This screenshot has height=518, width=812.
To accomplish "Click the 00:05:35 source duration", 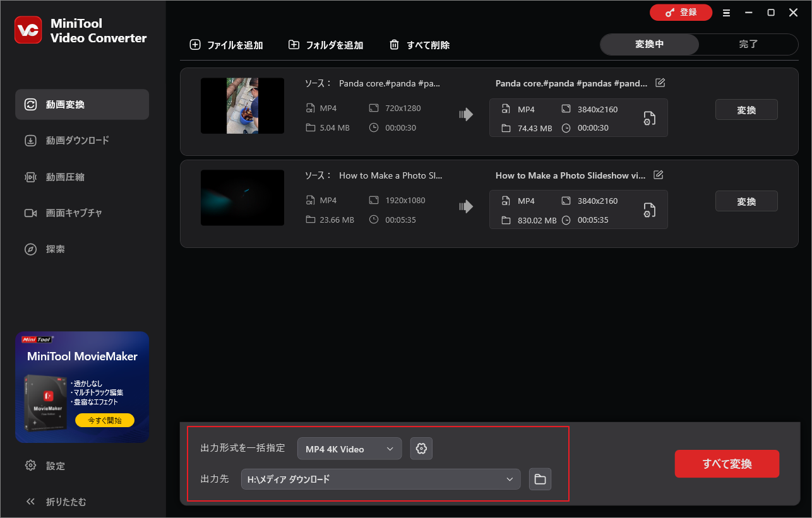I will [x=400, y=220].
